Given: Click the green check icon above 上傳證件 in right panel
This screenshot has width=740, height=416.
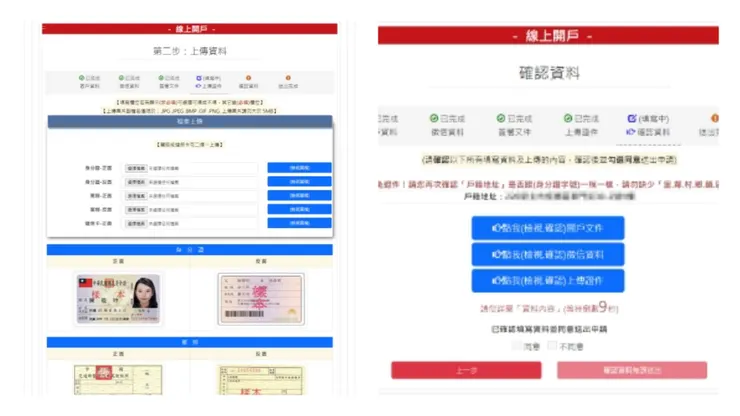Looking at the screenshot, I should coord(568,118).
